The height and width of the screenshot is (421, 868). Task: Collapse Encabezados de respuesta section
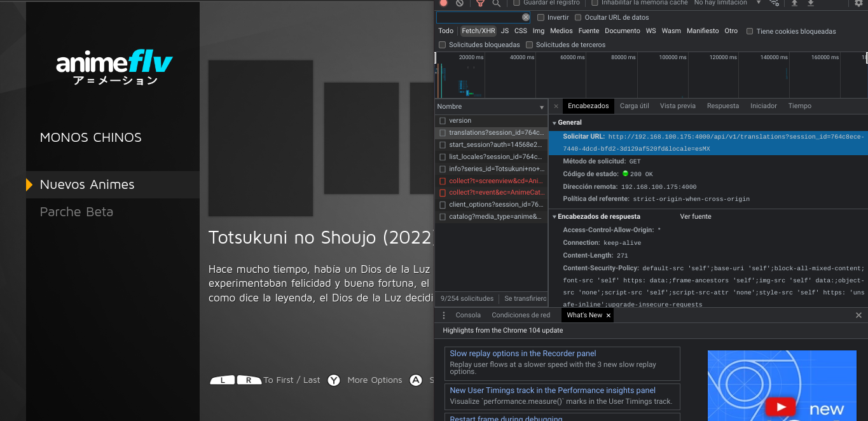pyautogui.click(x=554, y=217)
